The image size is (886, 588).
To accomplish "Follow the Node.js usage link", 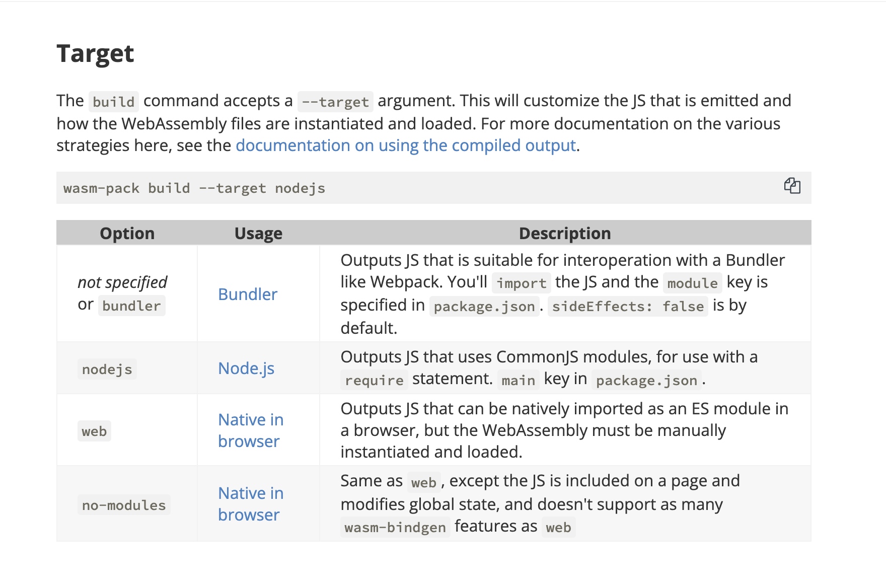I will [246, 369].
